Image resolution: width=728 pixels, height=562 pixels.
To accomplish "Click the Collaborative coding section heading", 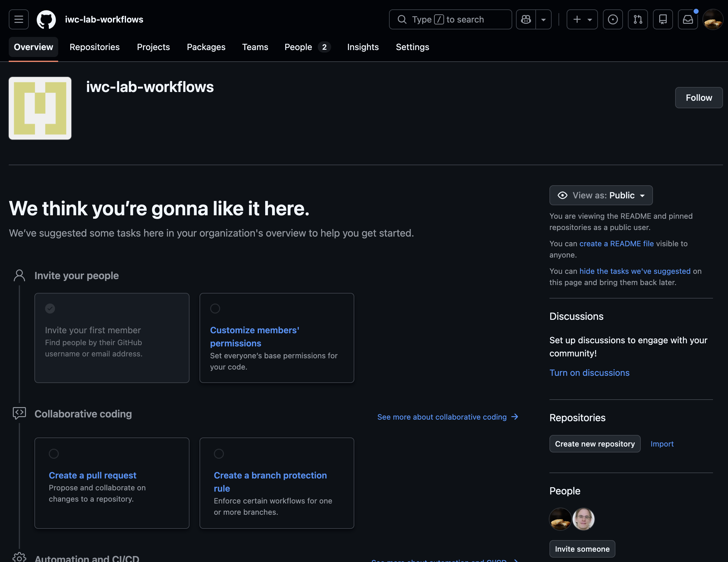I will point(83,414).
